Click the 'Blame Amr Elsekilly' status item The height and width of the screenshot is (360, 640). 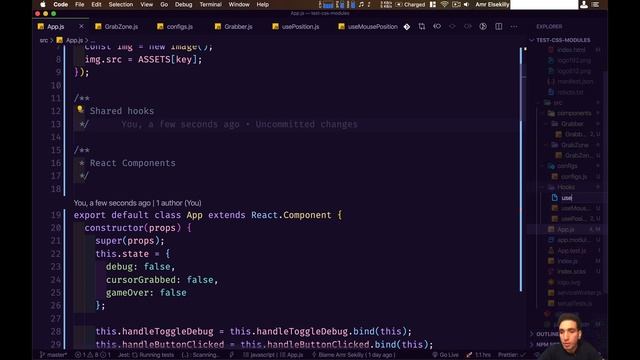pos(353,355)
